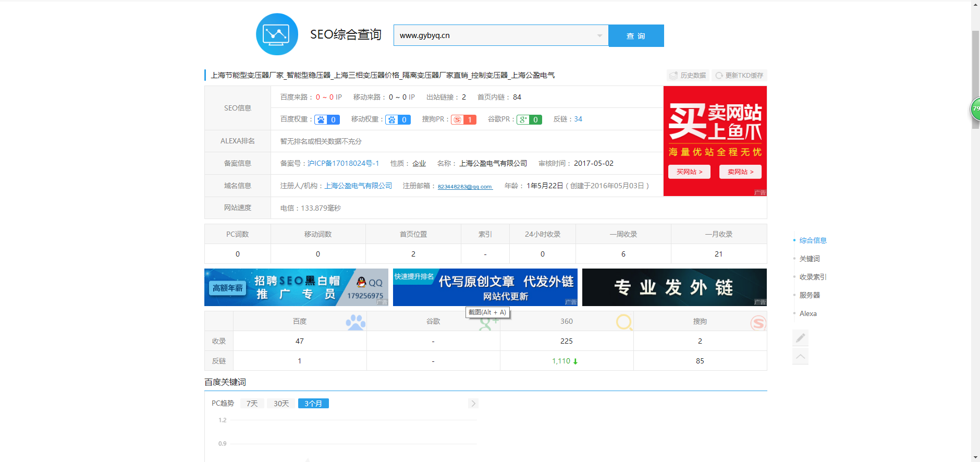Click the 首页位置 value 2
This screenshot has width=980, height=462.
tap(413, 254)
